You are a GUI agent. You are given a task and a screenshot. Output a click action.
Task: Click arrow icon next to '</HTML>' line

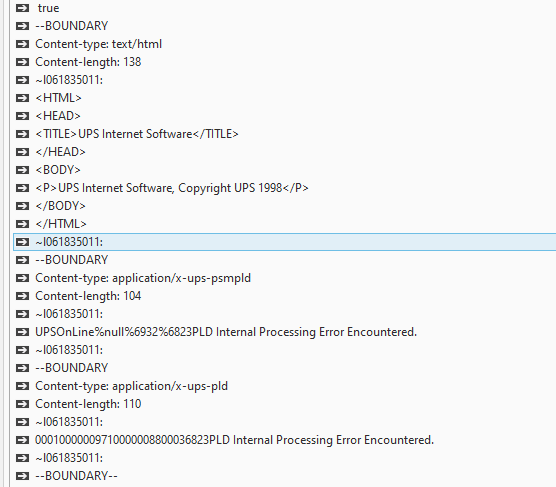(22, 224)
